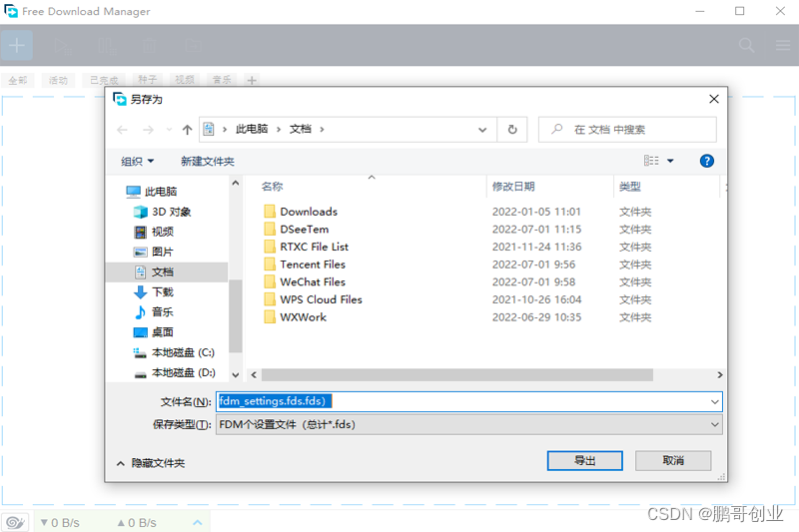Image resolution: width=799 pixels, height=532 pixels.
Task: Toggle the snail speed mode icon
Action: pyautogui.click(x=15, y=522)
